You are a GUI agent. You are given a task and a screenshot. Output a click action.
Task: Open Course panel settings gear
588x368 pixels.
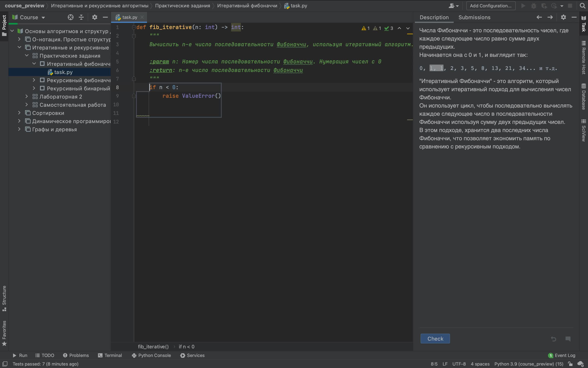(95, 17)
